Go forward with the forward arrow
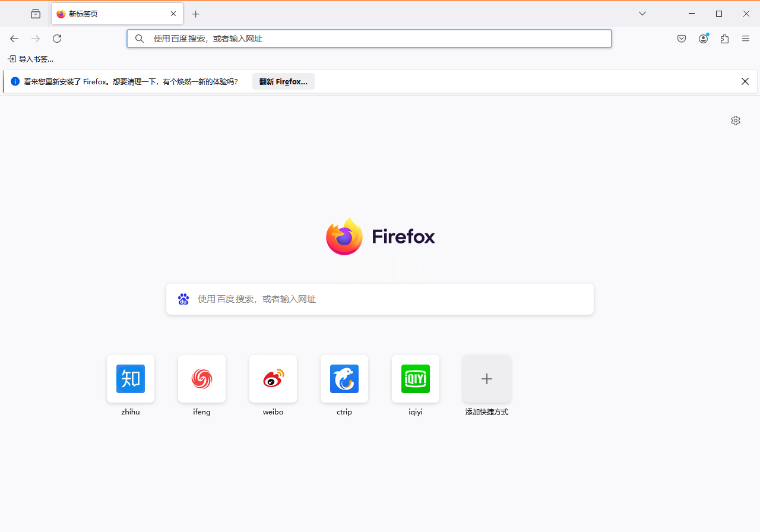Viewport: 760px width, 532px height. pyautogui.click(x=36, y=39)
